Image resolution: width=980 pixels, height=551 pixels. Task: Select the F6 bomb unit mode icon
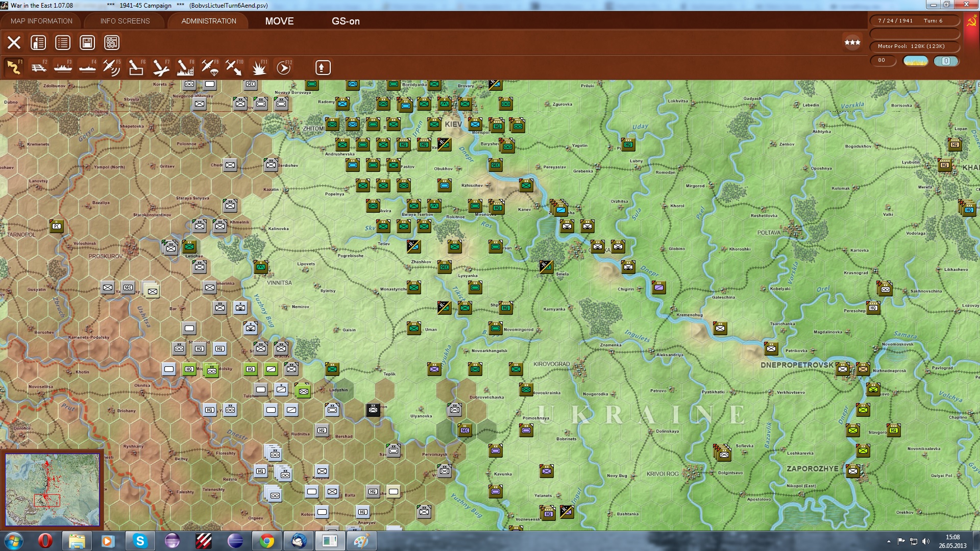[x=136, y=67]
